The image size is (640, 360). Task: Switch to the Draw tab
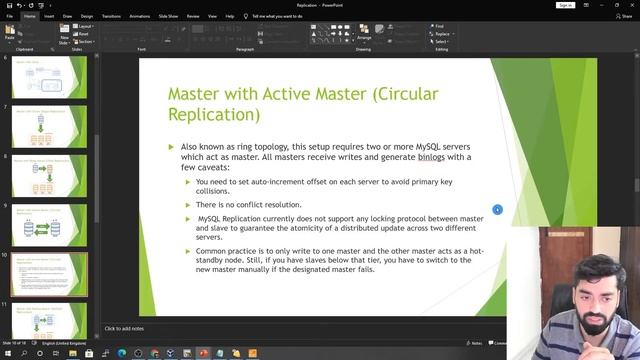(x=67, y=16)
